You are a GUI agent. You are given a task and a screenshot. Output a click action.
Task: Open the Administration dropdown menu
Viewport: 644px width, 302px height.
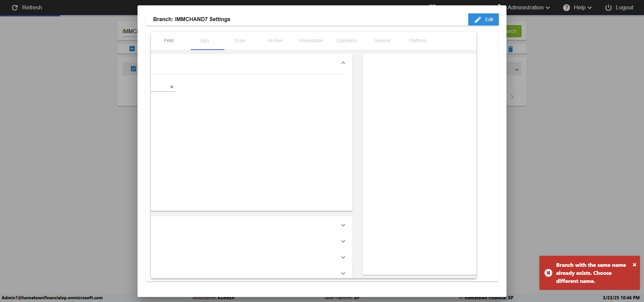[x=528, y=7]
